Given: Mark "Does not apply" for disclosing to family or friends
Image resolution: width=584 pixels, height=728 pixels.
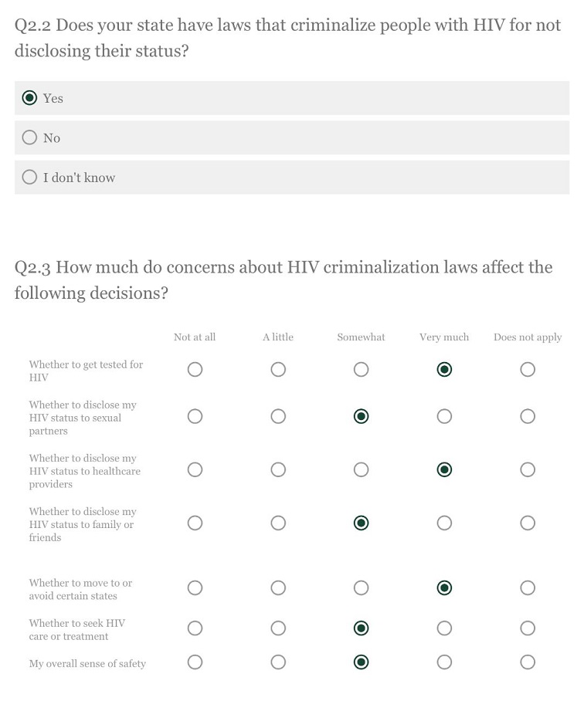Looking at the screenshot, I should [x=528, y=523].
